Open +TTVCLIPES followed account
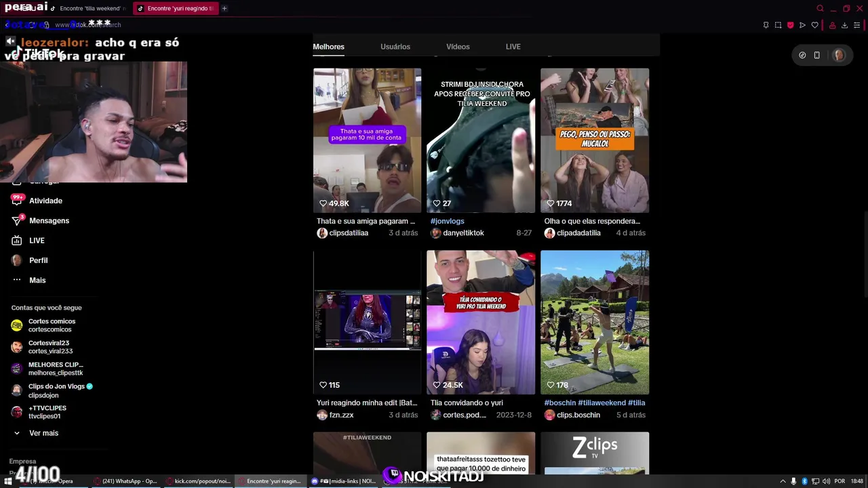Screen dimensions: 868x488 tap(47, 412)
